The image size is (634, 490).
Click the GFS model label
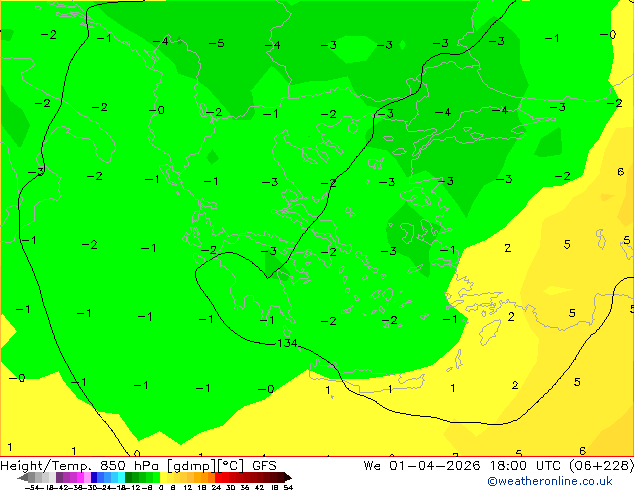[x=264, y=466]
